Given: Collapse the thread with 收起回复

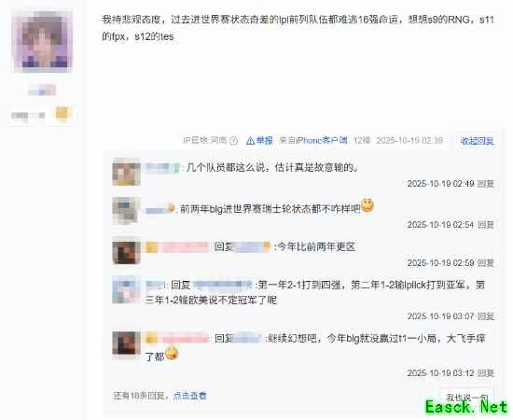Looking at the screenshot, I should pyautogui.click(x=477, y=141).
